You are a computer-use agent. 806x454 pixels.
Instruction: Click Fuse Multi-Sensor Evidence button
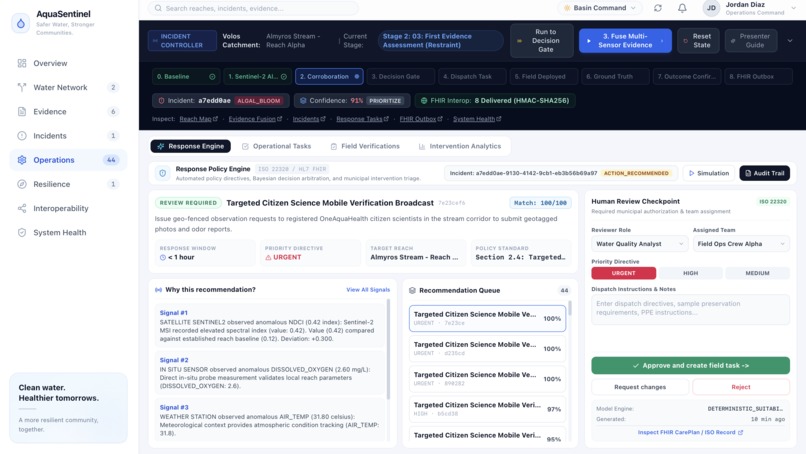point(625,41)
